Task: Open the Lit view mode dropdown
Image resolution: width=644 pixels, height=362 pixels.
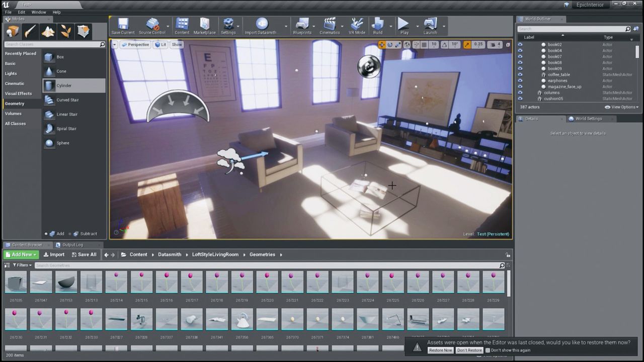Action: pyautogui.click(x=160, y=45)
